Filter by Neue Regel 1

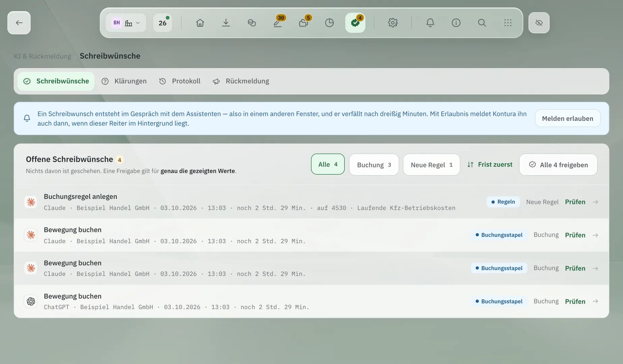[432, 165]
